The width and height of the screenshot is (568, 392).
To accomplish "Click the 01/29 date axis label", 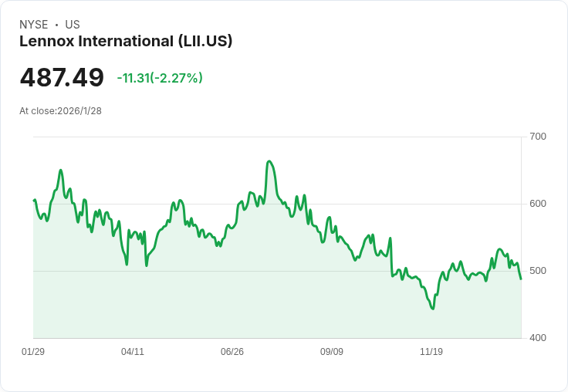I will click(33, 352).
